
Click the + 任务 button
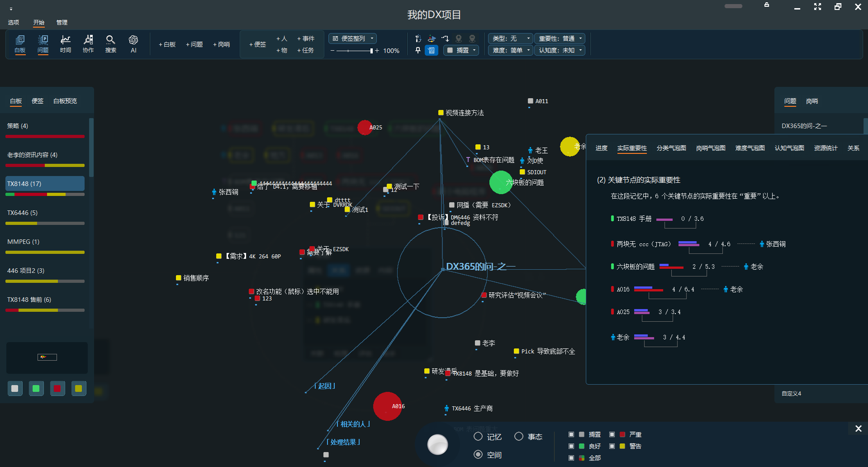305,50
